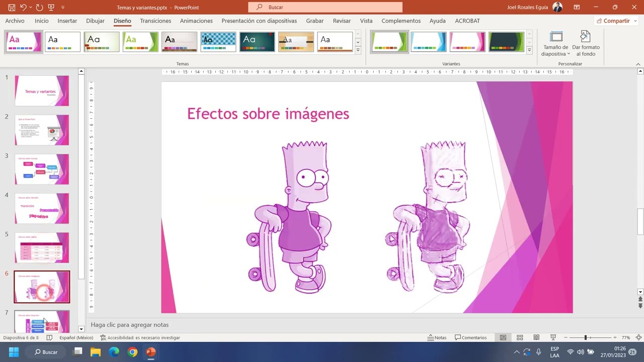Click the Buscar search box in title bar
Viewport: 644px width, 362px height.
325,7
